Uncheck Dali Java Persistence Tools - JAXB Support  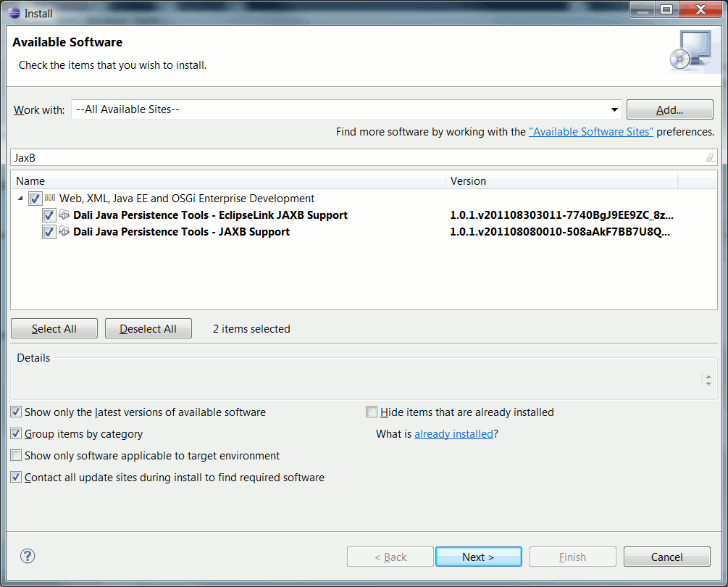[49, 232]
